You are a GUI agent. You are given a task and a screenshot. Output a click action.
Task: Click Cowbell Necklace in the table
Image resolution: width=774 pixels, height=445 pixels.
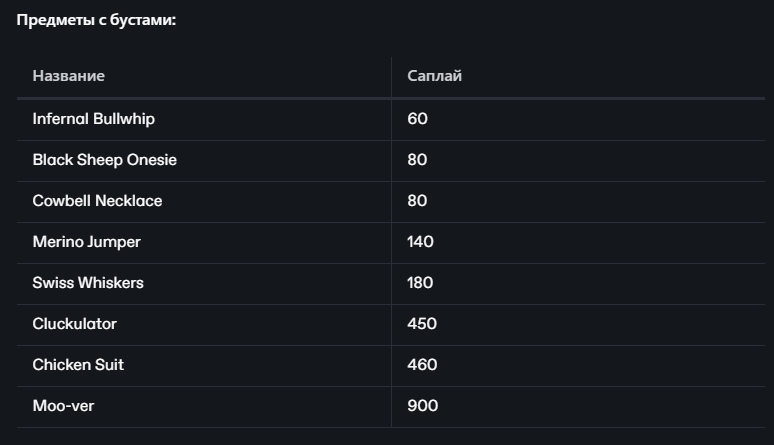[x=97, y=201]
